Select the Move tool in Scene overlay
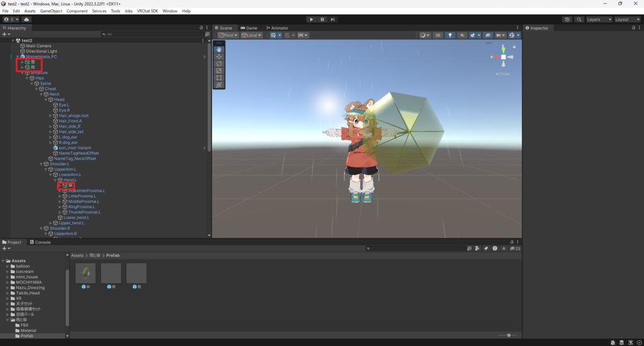The width and height of the screenshot is (644, 346). [x=218, y=56]
